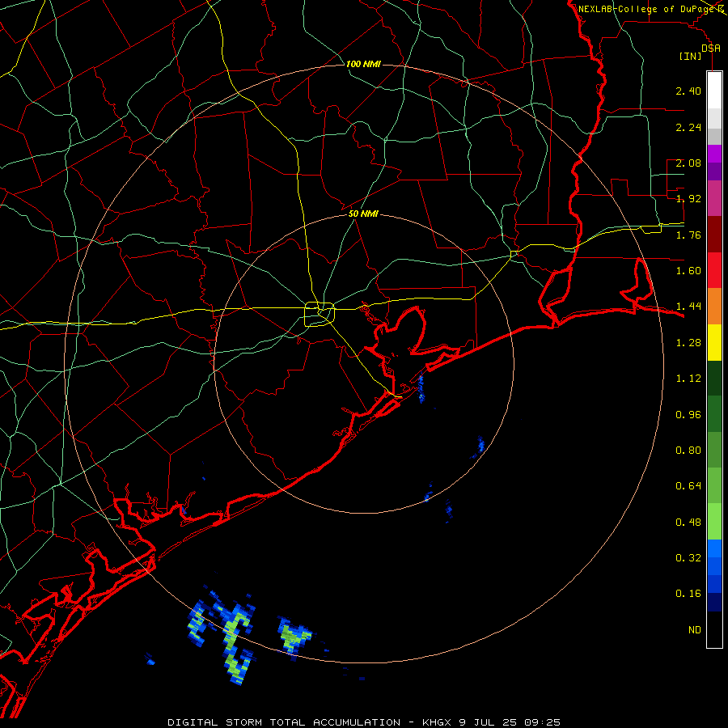
Task: Select the pink 1.92 legend swatch
Action: [x=714, y=198]
